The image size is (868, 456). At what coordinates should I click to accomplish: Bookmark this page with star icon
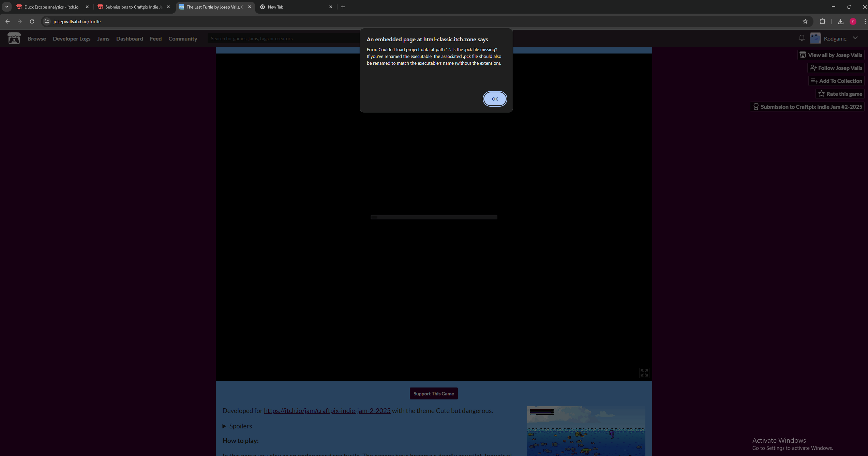point(805,21)
